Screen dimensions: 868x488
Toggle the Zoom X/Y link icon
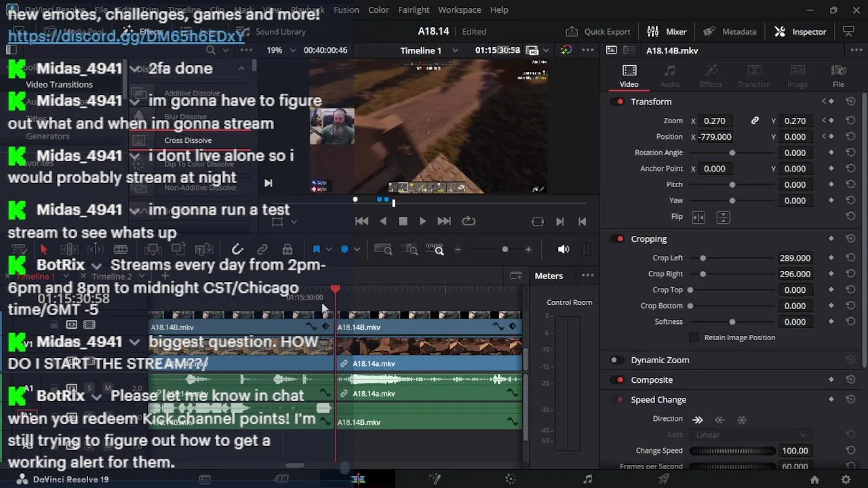coord(755,121)
